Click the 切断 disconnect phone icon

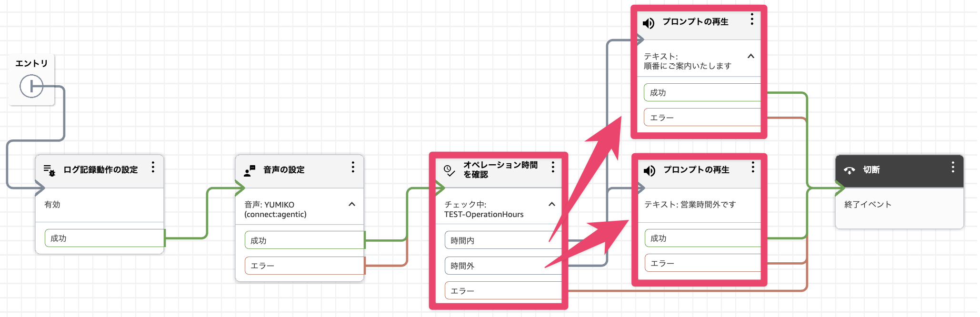click(x=850, y=170)
